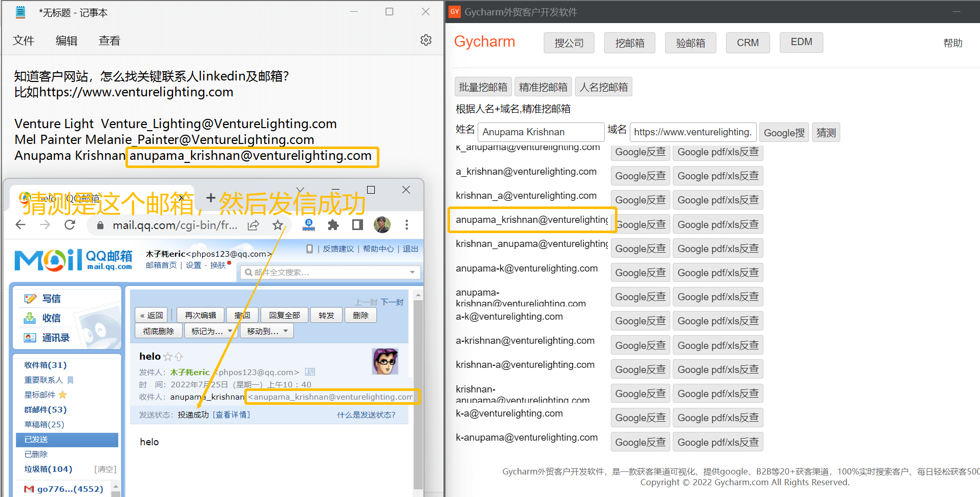Click Google pdf/xls反查 for anupama-k@venturelighting.com
Viewport: 980px width, 497px height.
pos(718,273)
